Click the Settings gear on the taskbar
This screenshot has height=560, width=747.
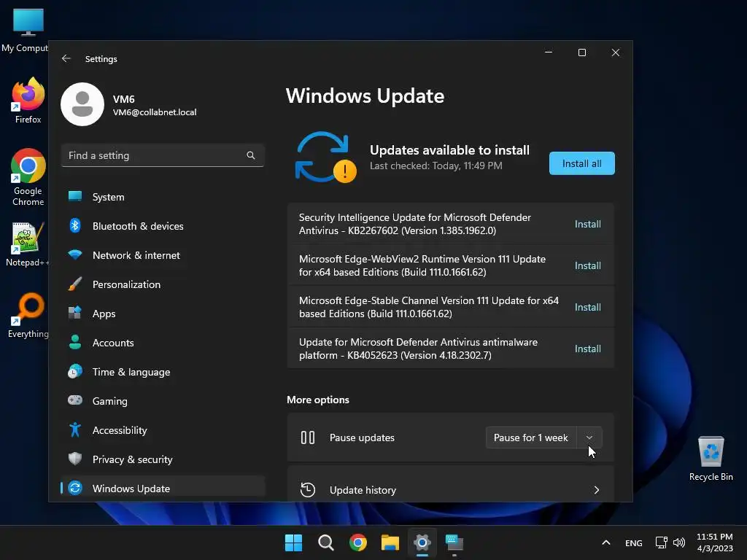click(422, 542)
